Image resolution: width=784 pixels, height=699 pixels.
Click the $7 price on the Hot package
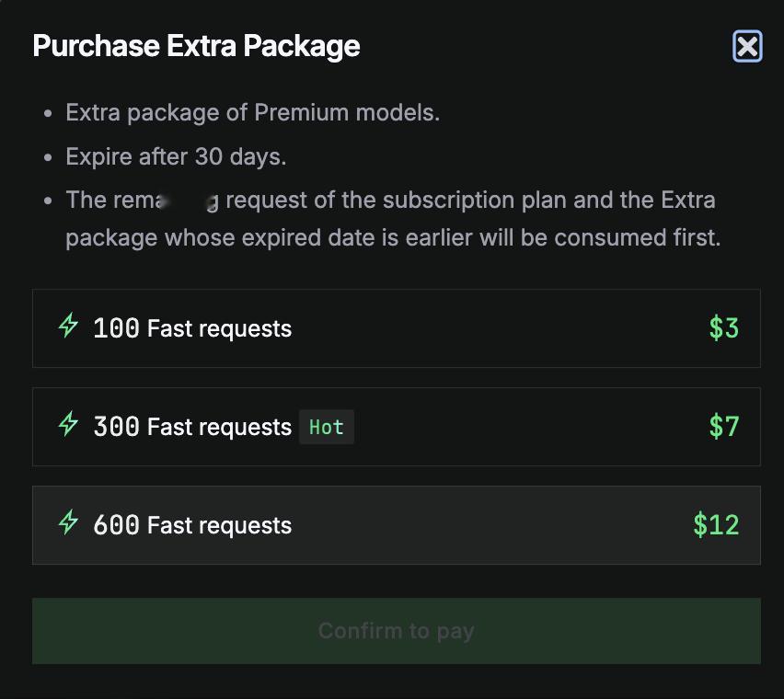[x=723, y=427]
